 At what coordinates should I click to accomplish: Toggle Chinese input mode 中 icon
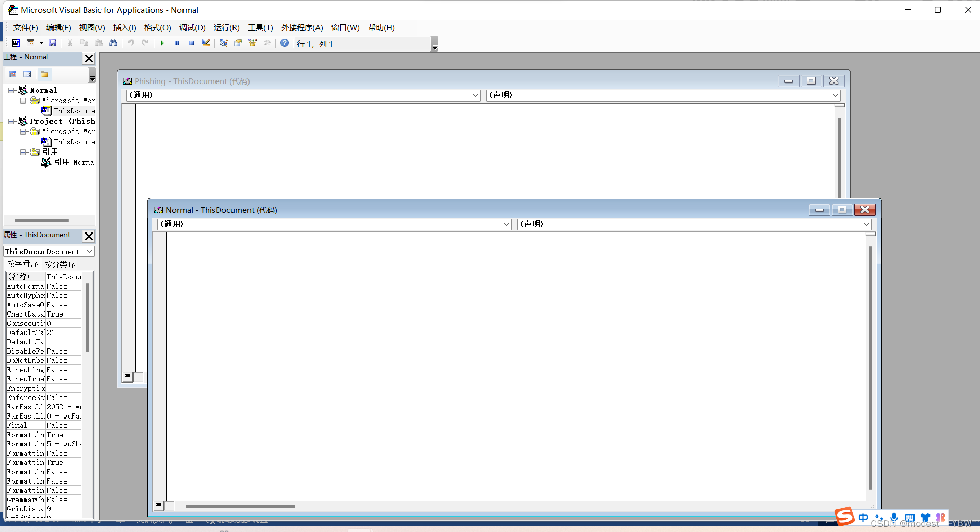(x=863, y=518)
